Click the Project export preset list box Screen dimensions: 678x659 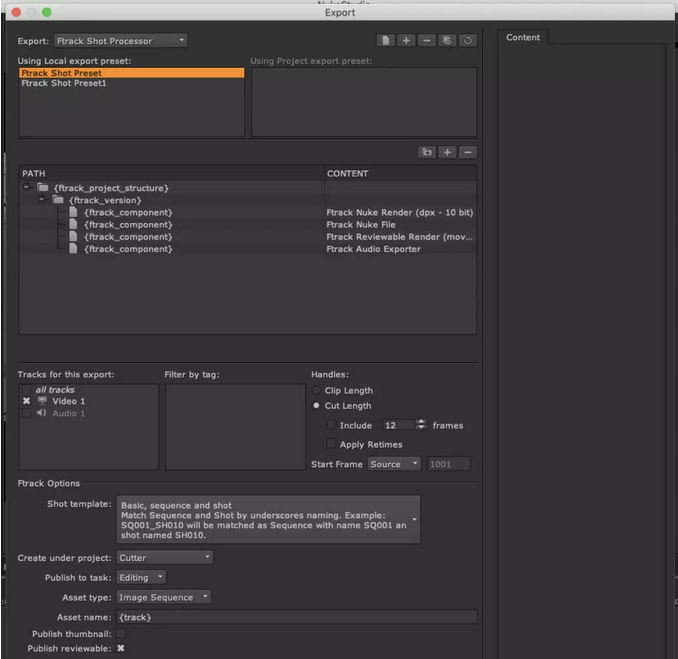(364, 102)
